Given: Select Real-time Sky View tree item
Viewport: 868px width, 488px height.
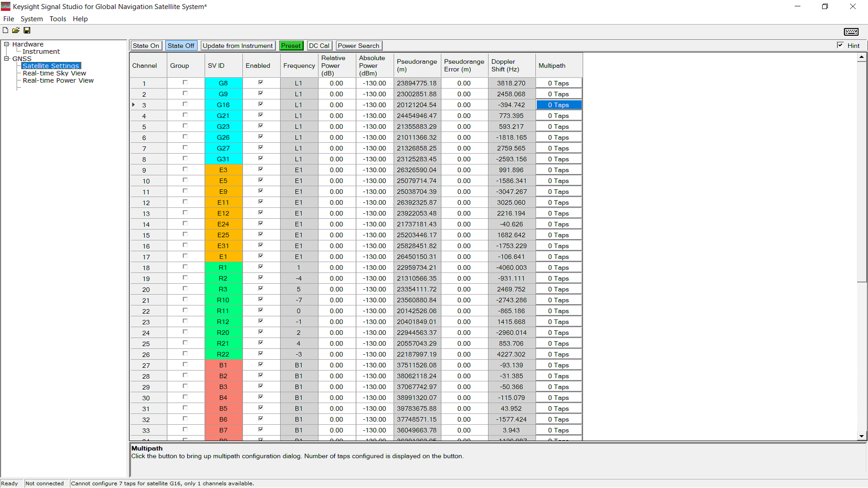Looking at the screenshot, I should (54, 73).
